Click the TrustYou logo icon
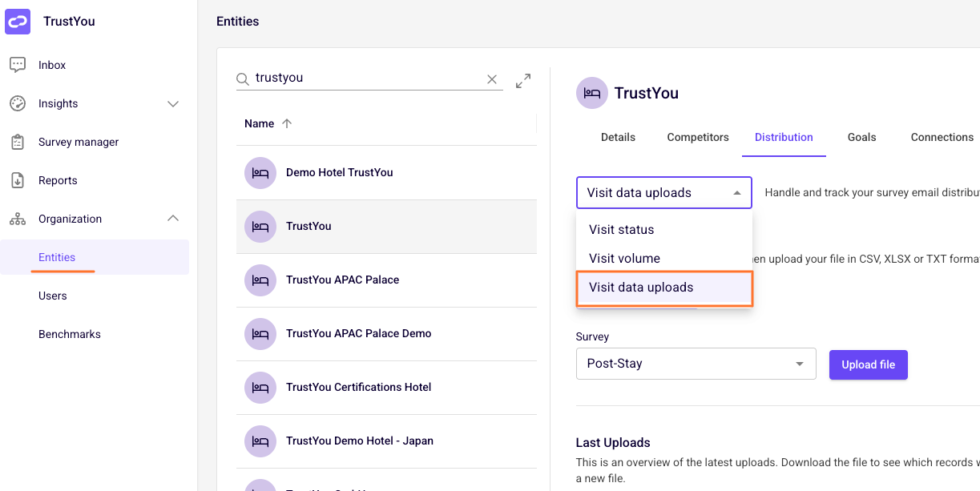This screenshot has height=491, width=980. [x=18, y=22]
